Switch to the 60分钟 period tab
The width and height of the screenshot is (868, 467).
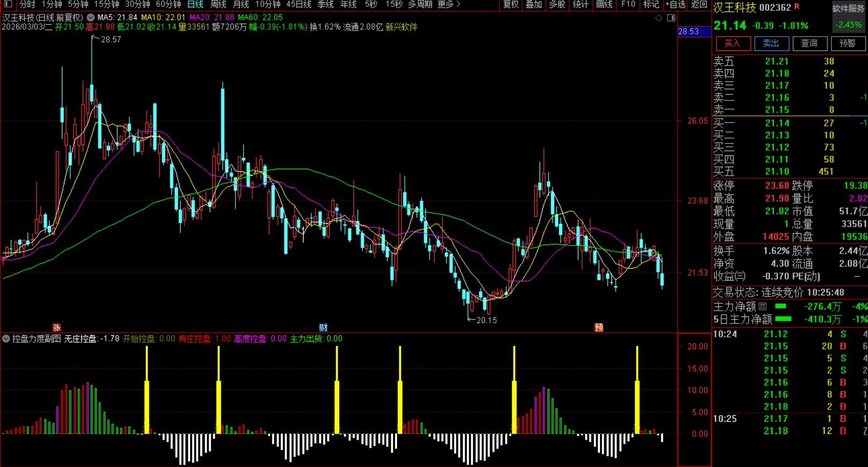(x=168, y=4)
